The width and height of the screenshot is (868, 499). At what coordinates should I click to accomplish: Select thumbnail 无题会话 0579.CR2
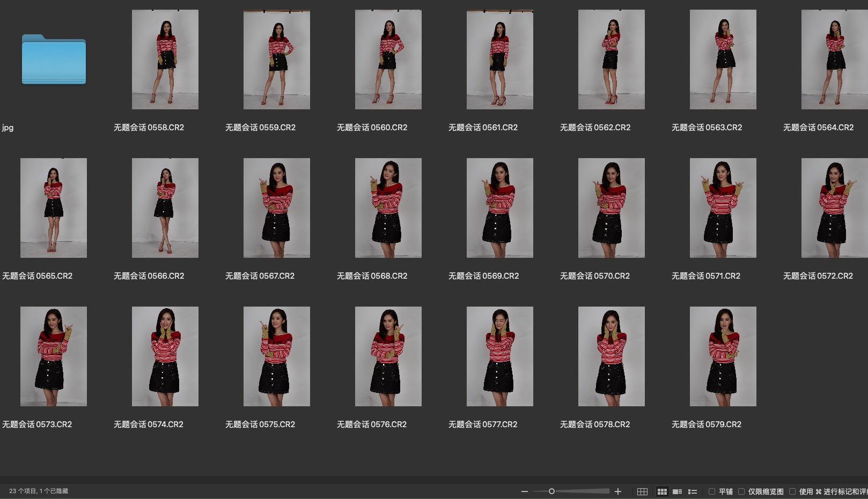(x=723, y=356)
